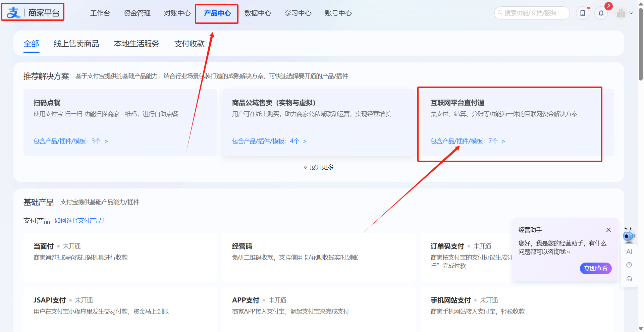Open the 产品中心 menu
This screenshot has width=644, height=332.
pyautogui.click(x=217, y=13)
